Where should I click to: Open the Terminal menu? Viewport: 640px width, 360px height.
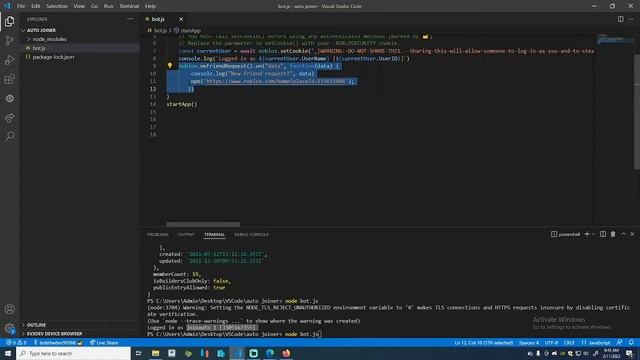[129, 6]
